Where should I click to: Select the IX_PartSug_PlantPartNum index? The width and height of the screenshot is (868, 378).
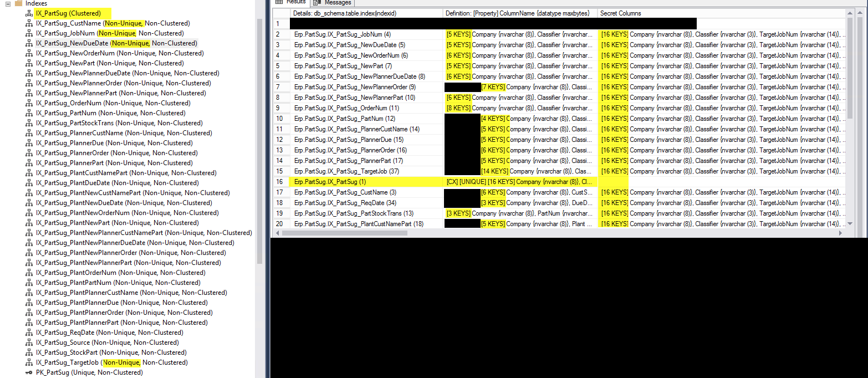pos(118,283)
